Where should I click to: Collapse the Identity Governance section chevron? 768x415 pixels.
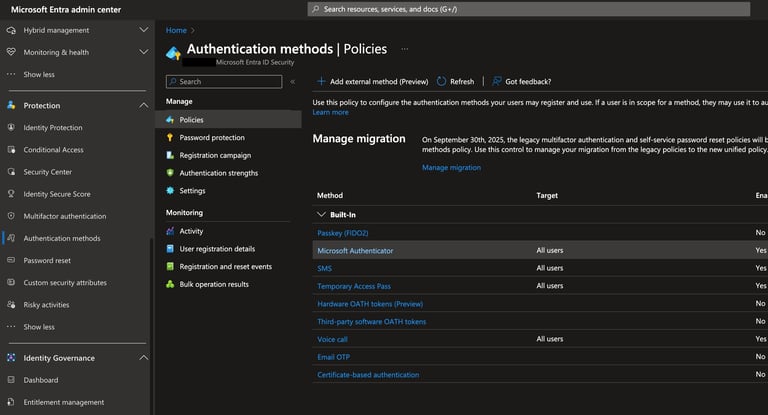[x=144, y=358]
